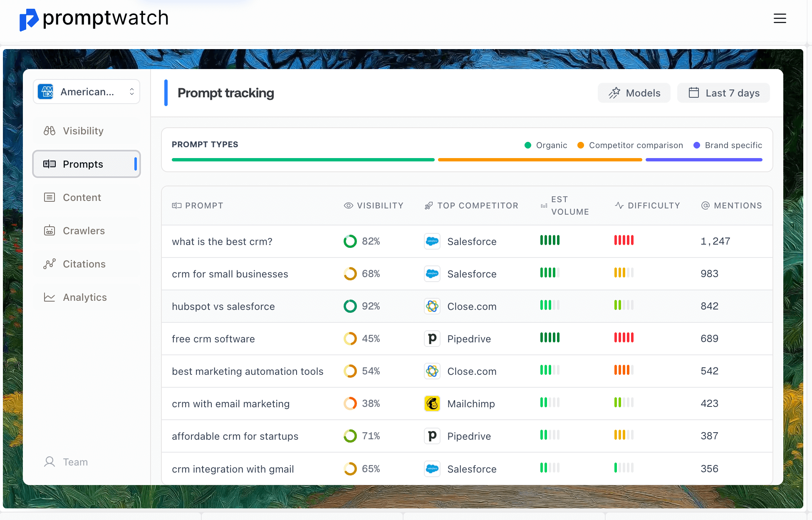Sort by the Visibility column header
This screenshot has width=812, height=520.
[374, 205]
